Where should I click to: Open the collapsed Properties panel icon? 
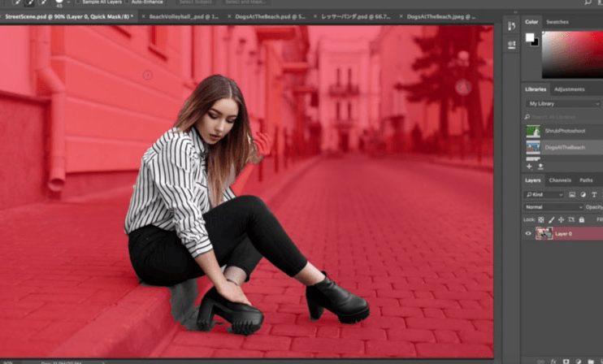(511, 45)
